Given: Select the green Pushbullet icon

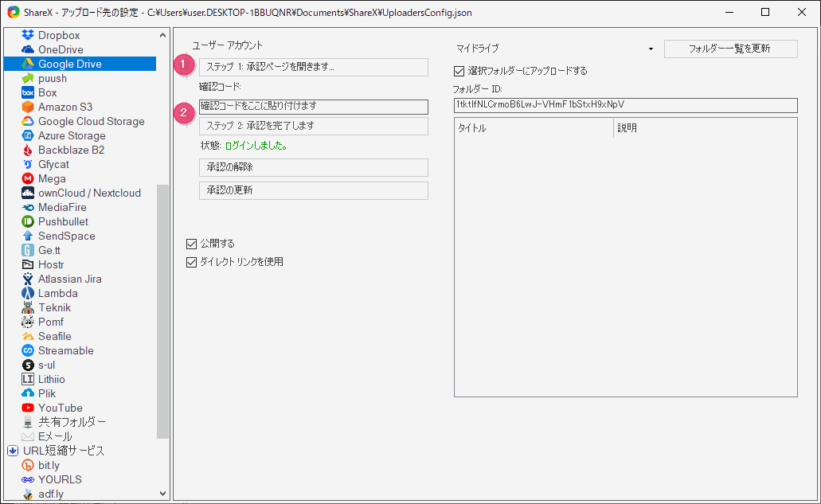Looking at the screenshot, I should tap(28, 221).
